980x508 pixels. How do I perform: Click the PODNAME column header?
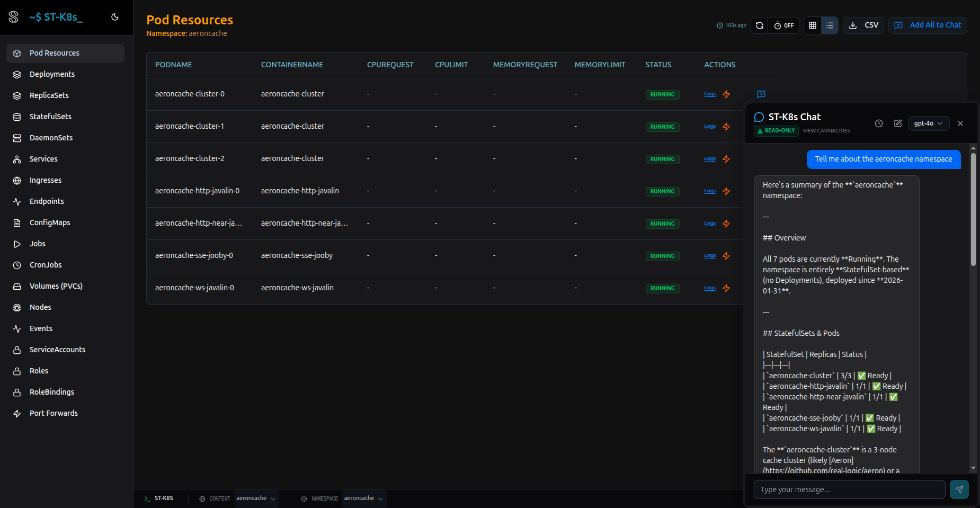pos(174,65)
